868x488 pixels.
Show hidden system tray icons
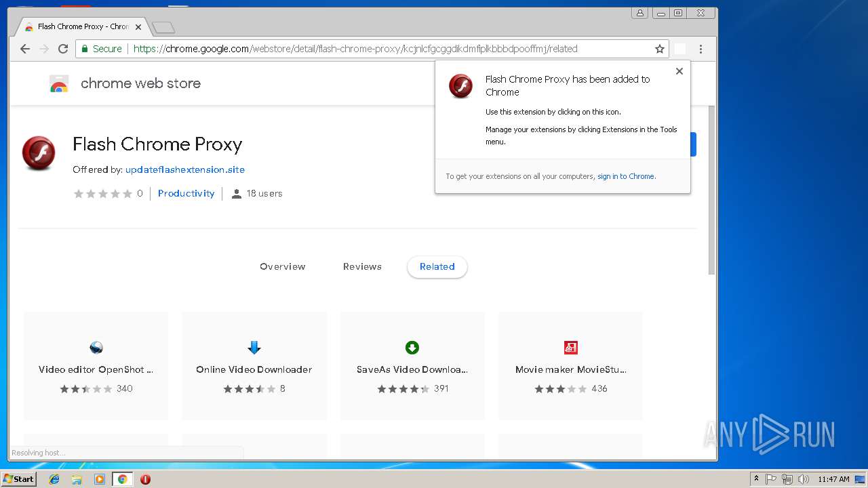[x=756, y=479]
